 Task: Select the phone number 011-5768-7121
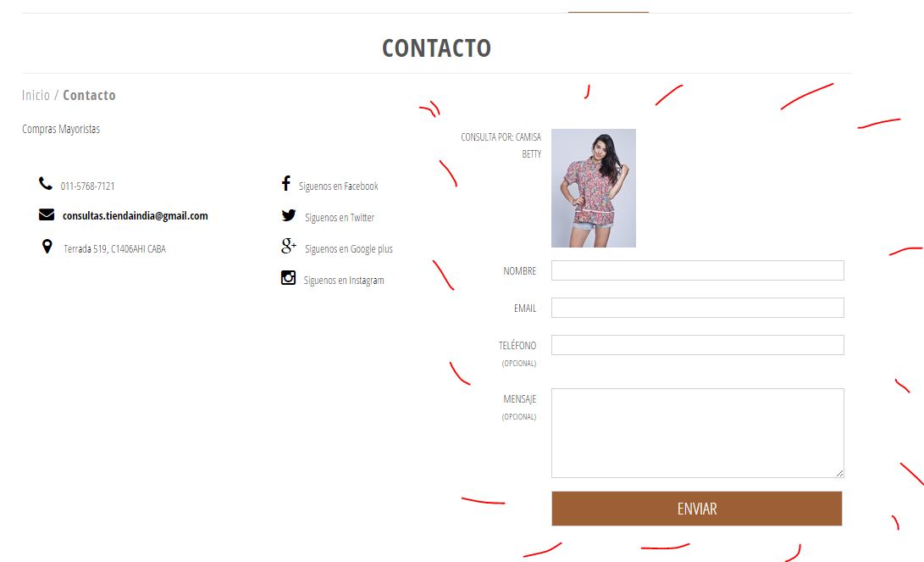point(88,186)
